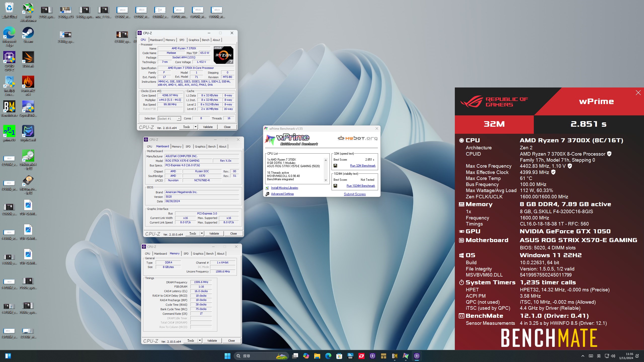The width and height of the screenshot is (644, 362).
Task: Open File Explorer from taskbar
Action: 317,356
